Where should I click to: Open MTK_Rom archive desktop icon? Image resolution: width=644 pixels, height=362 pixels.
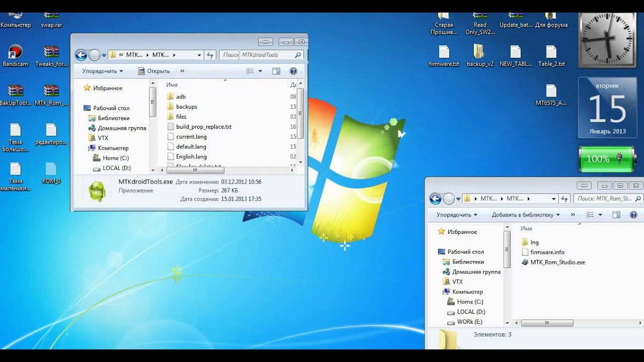[51, 95]
